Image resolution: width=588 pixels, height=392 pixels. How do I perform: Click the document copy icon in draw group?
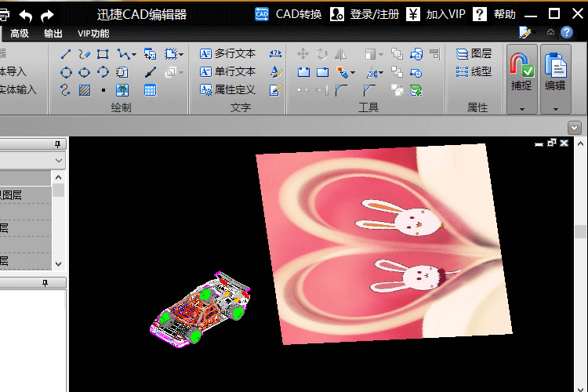click(122, 72)
